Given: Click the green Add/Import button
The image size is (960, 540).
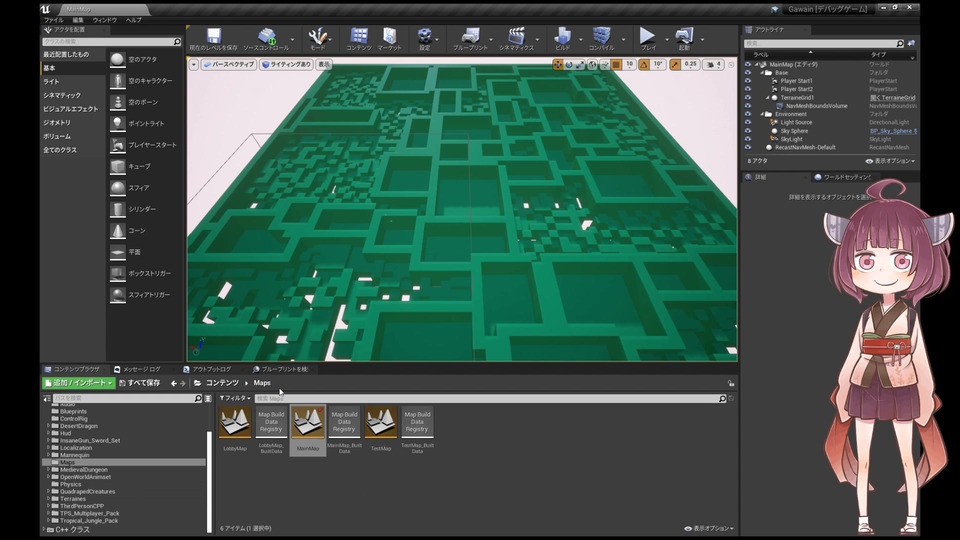Looking at the screenshot, I should tap(78, 383).
